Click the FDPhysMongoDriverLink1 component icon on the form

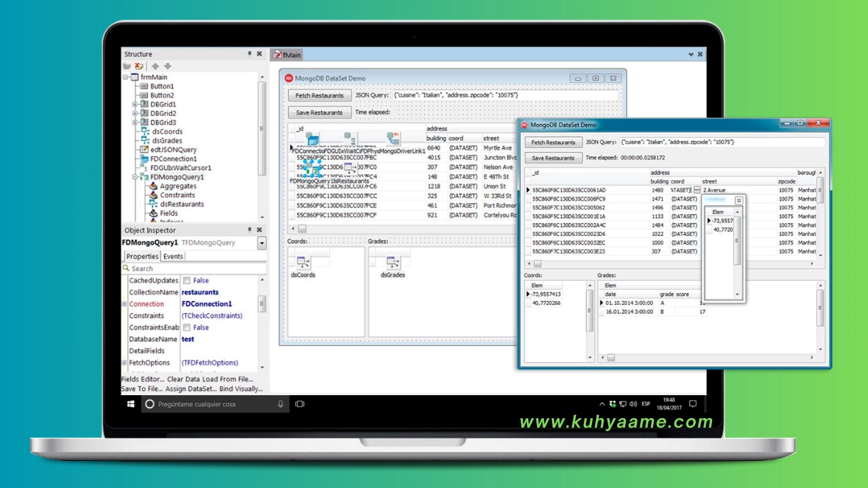pos(393,139)
